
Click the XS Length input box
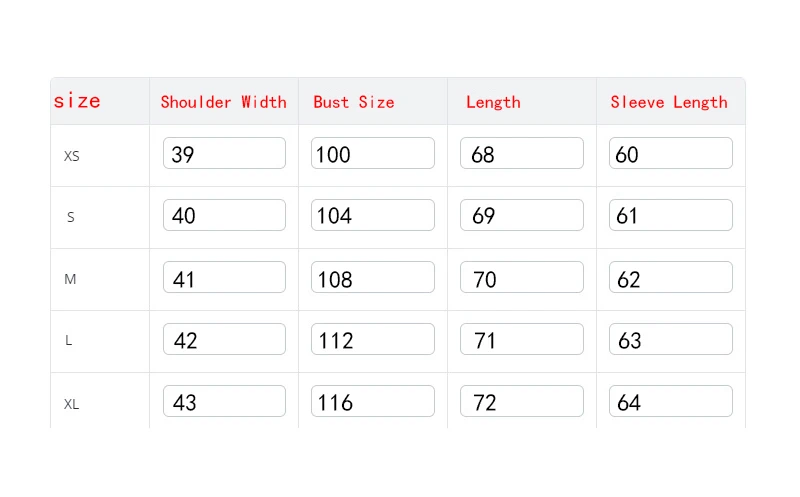coord(522,154)
